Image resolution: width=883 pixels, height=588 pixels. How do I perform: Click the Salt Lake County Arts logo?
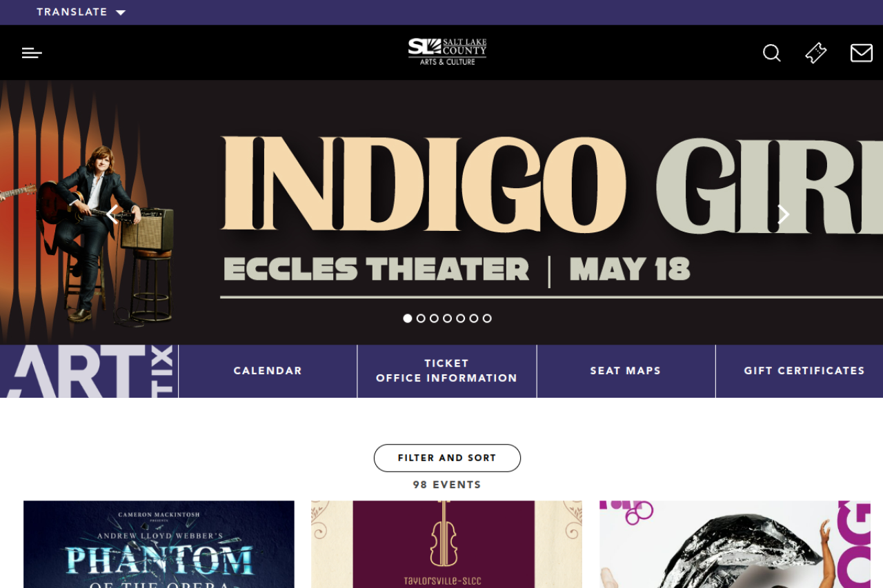[x=447, y=52]
